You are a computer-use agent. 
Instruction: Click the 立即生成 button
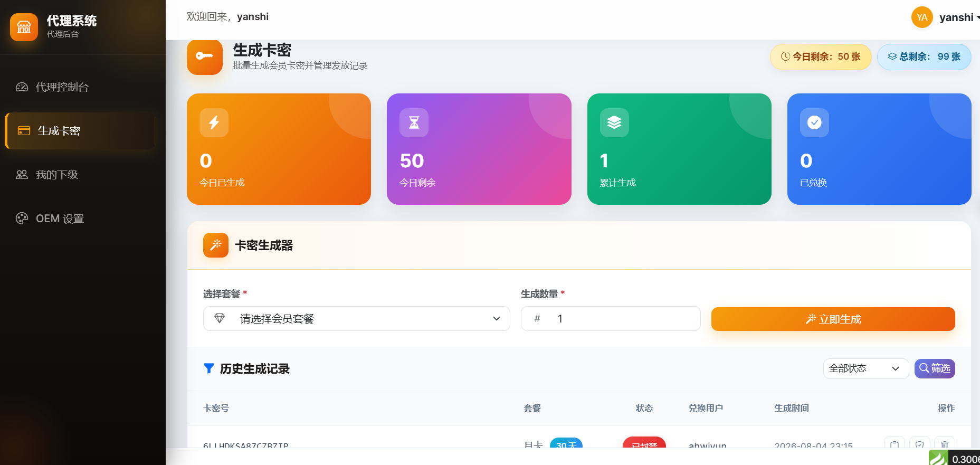[833, 319]
